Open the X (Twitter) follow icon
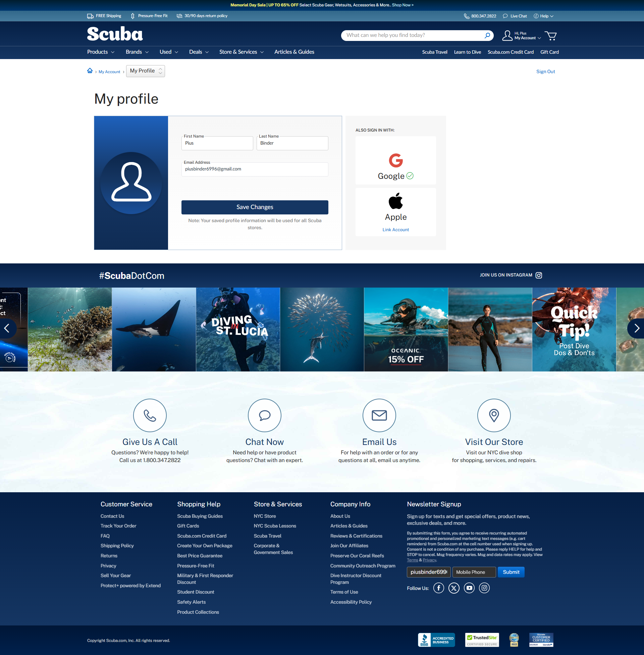Screen dimensions: 644x655 [x=453, y=588]
